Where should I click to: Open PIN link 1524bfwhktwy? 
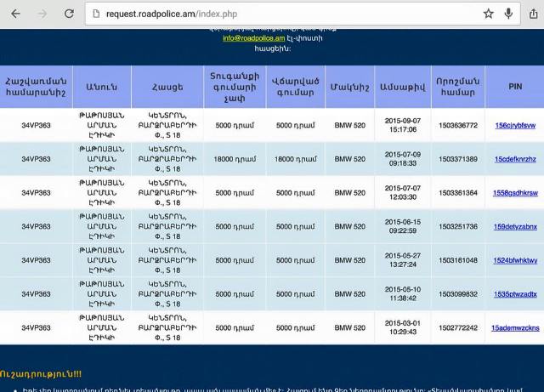tap(515, 260)
